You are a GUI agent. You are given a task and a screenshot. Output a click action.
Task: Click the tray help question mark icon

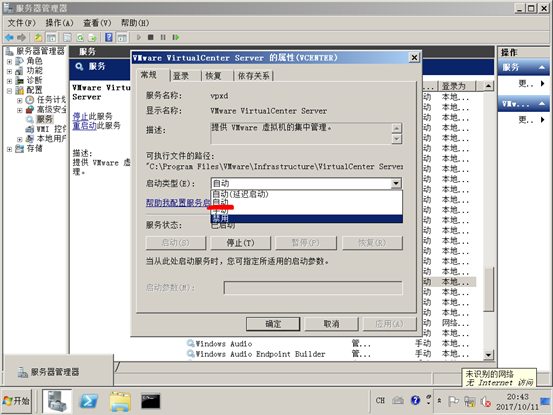click(415, 400)
